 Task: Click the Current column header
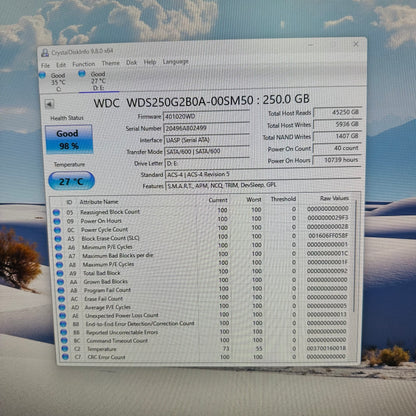coord(218,200)
